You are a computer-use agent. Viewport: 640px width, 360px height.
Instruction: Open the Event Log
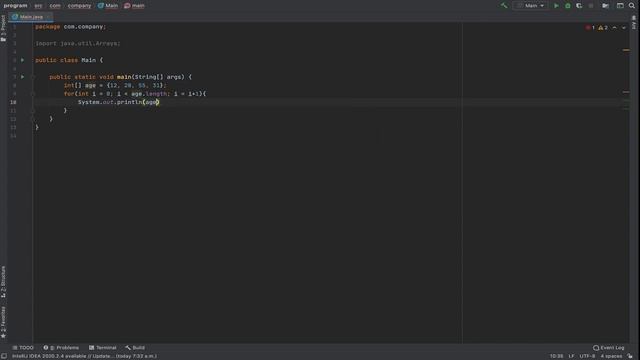pos(609,347)
